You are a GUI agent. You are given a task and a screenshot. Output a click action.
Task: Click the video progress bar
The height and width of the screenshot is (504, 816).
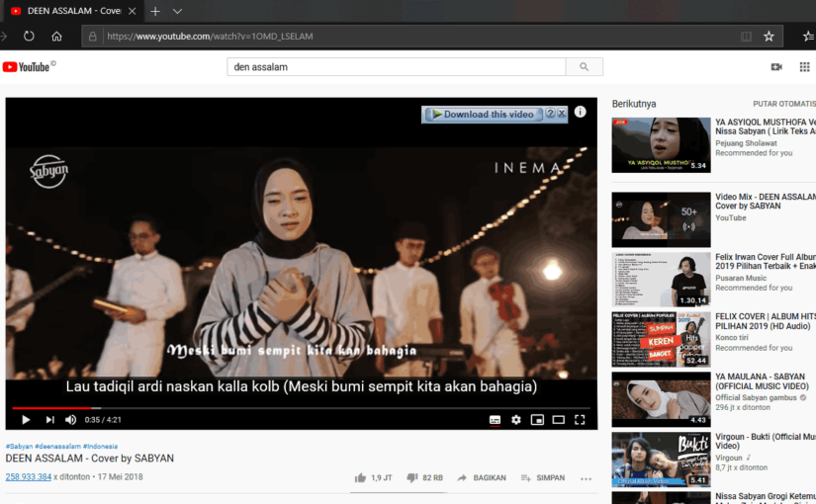click(301, 408)
